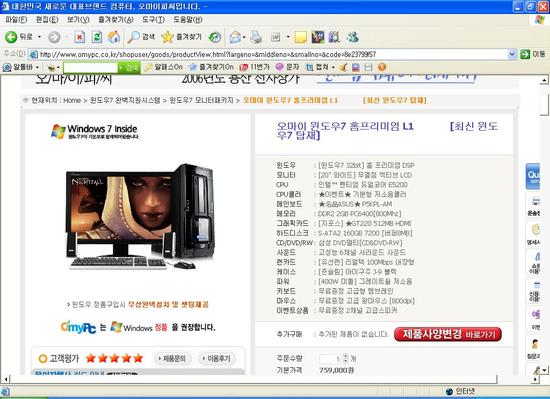Viewport: 550px width, 399px height.
Task: Open Favorites star in toolbar
Action: 181,37
